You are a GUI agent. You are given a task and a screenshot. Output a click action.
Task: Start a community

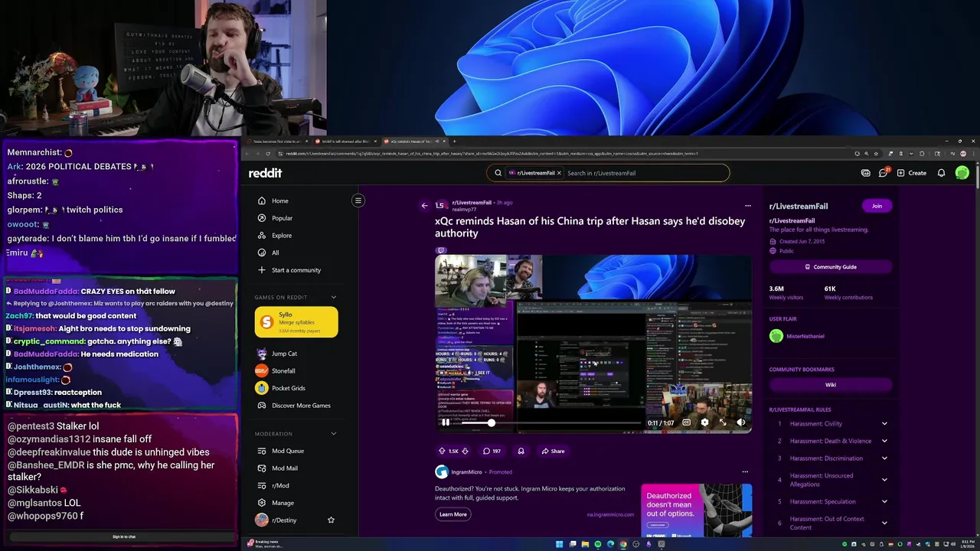click(x=297, y=270)
